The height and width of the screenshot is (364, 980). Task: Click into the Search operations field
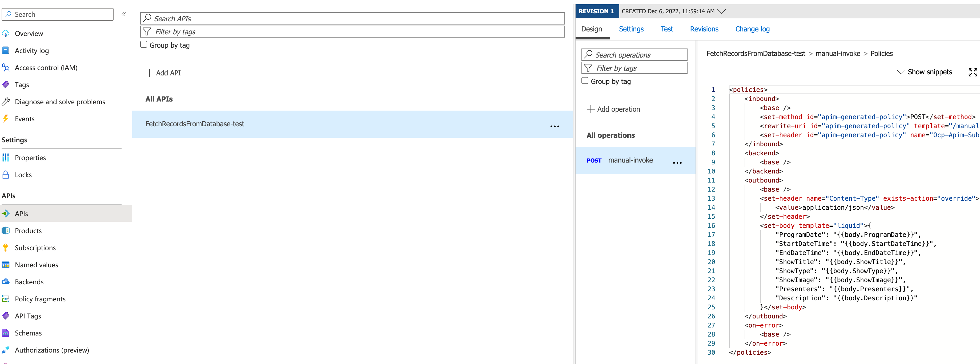634,54
